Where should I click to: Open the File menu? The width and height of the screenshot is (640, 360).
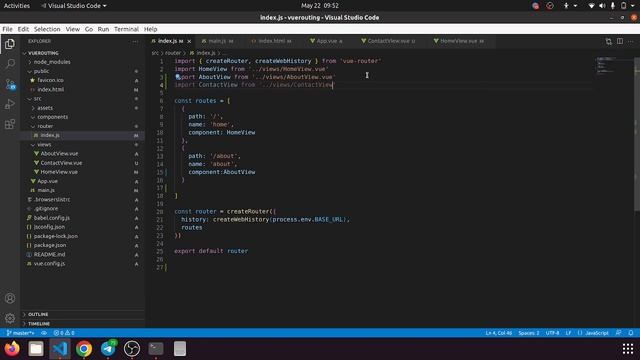tap(7, 29)
